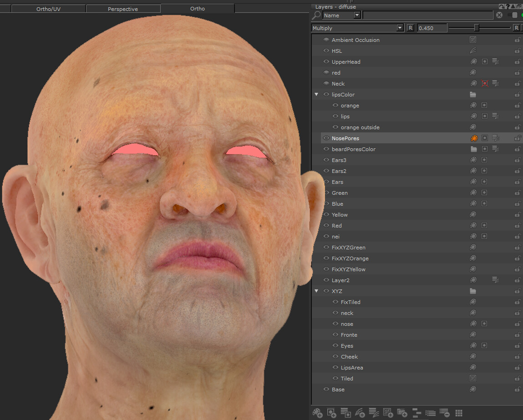Click the lock icon on UpperHead layer
The image size is (523, 420).
click(518, 62)
